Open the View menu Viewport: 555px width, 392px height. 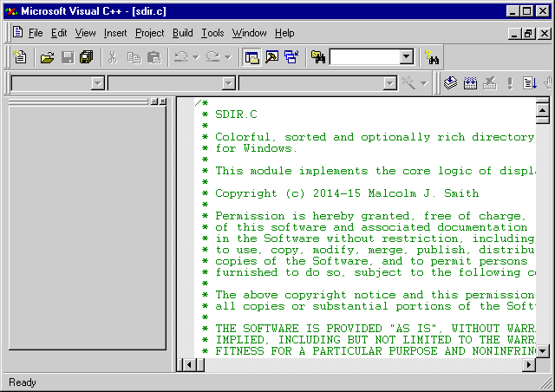point(85,33)
